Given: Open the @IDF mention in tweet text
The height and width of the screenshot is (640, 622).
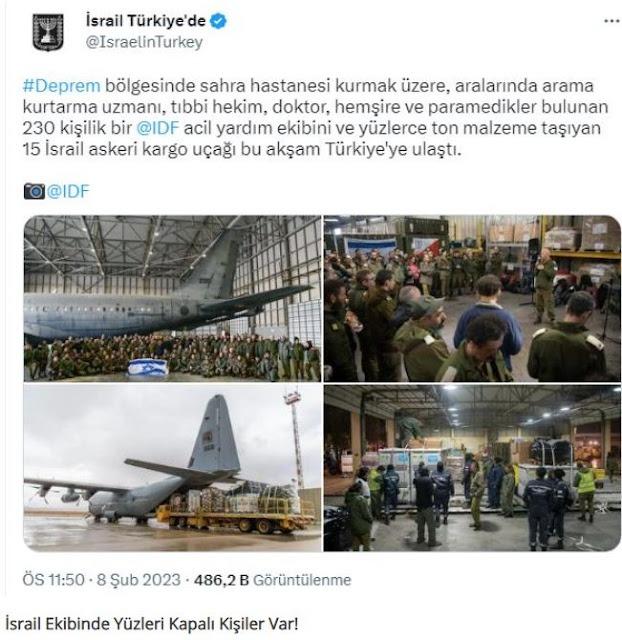Looking at the screenshot, I should (x=158, y=128).
